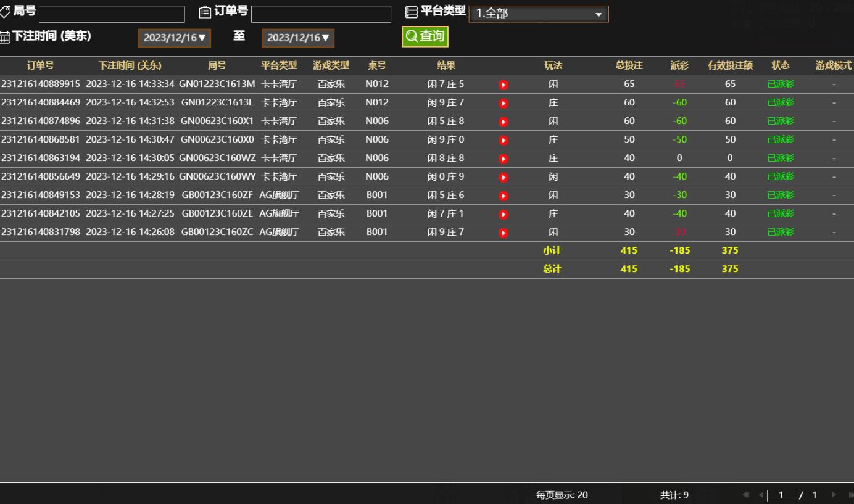Open replay icon for round GN00623C160X1
Screen dimensions: 854x504
[x=503, y=122]
